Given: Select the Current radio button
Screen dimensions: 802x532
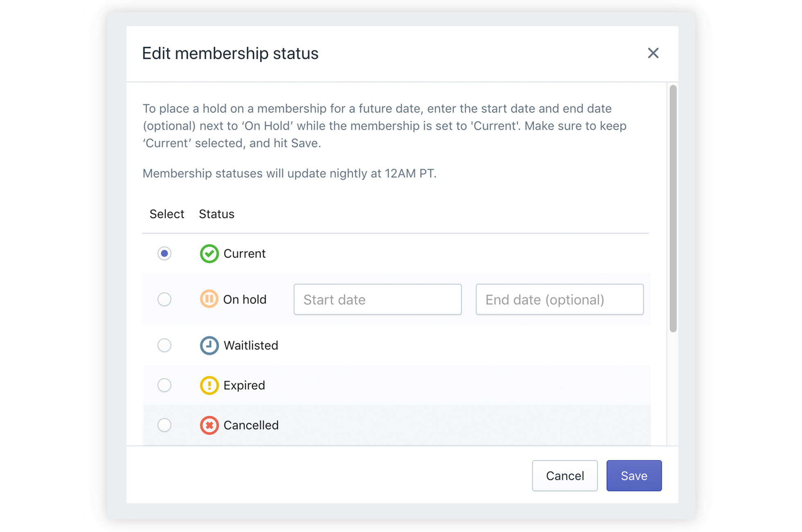Looking at the screenshot, I should (164, 254).
